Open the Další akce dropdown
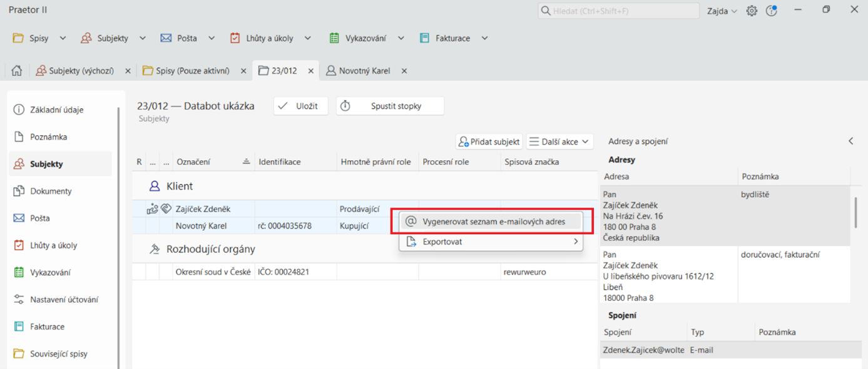The height and width of the screenshot is (369, 868). click(559, 142)
